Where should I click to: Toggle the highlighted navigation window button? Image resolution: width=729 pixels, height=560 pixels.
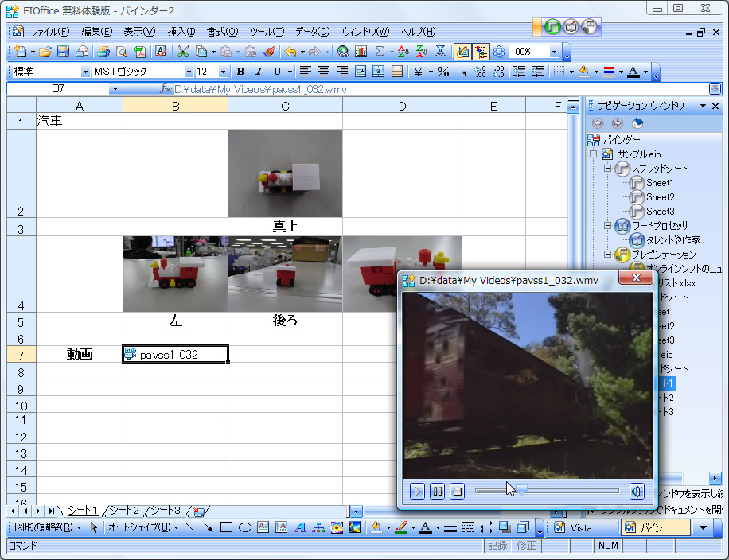point(462,52)
